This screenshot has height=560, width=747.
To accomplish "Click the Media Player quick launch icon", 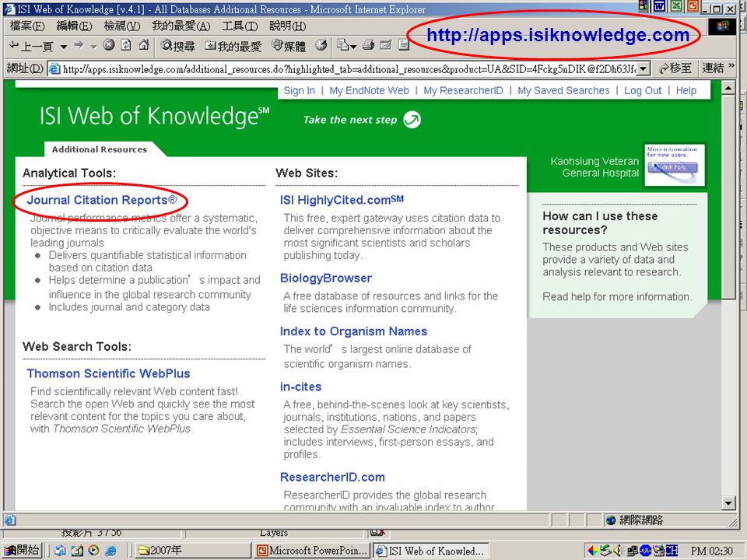I will (93, 551).
